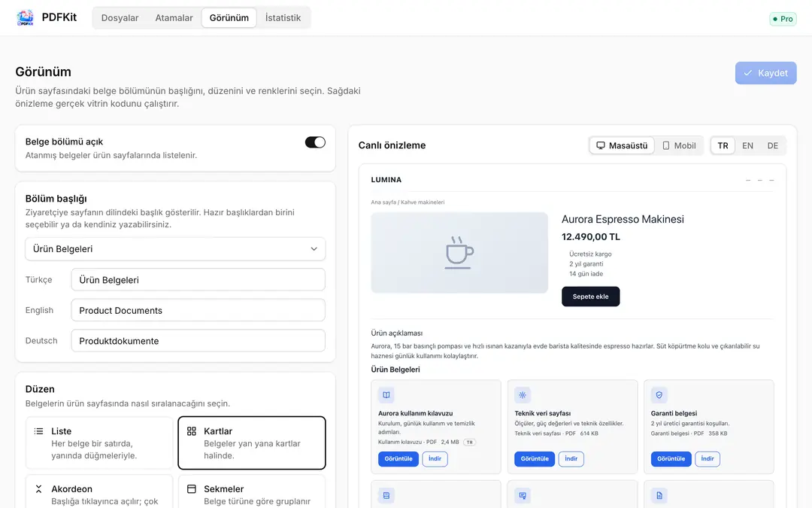Select the Görünüm tab

click(x=229, y=17)
